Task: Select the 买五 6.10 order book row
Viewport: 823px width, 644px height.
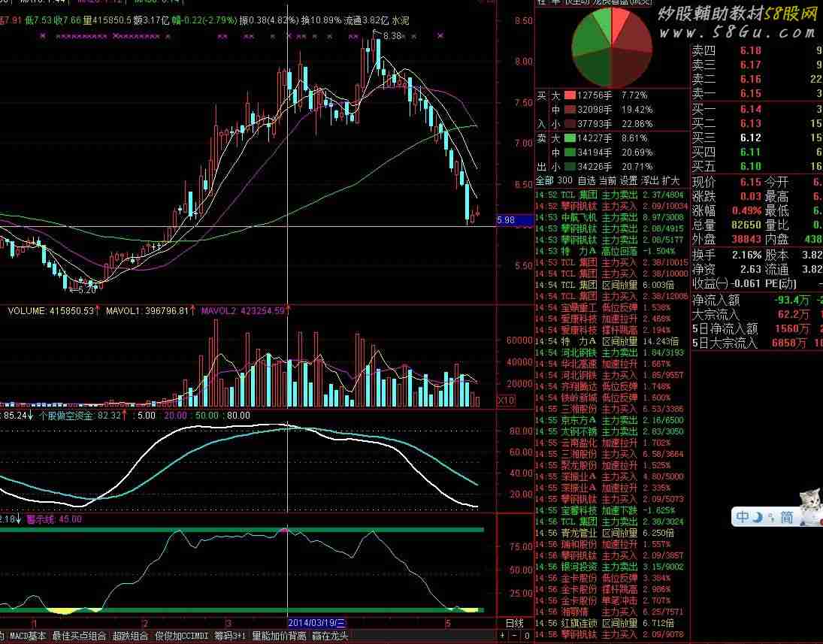Action: pyautogui.click(x=757, y=166)
